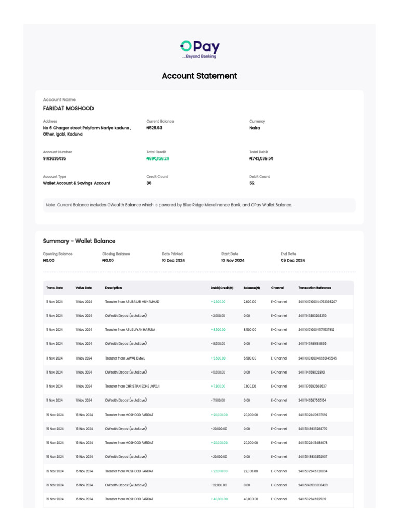Select the Current Balance value ₦525.93
The height and width of the screenshot is (532, 399).
point(154,128)
